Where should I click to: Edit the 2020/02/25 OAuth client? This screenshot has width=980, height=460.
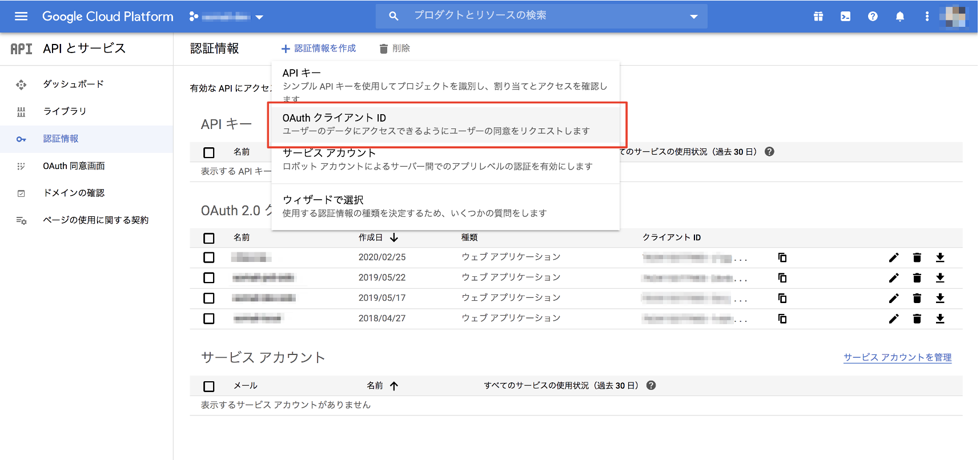click(x=894, y=257)
